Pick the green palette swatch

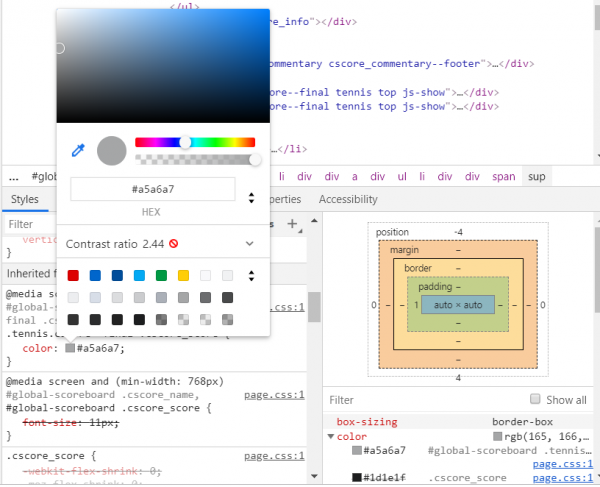pyautogui.click(x=161, y=275)
